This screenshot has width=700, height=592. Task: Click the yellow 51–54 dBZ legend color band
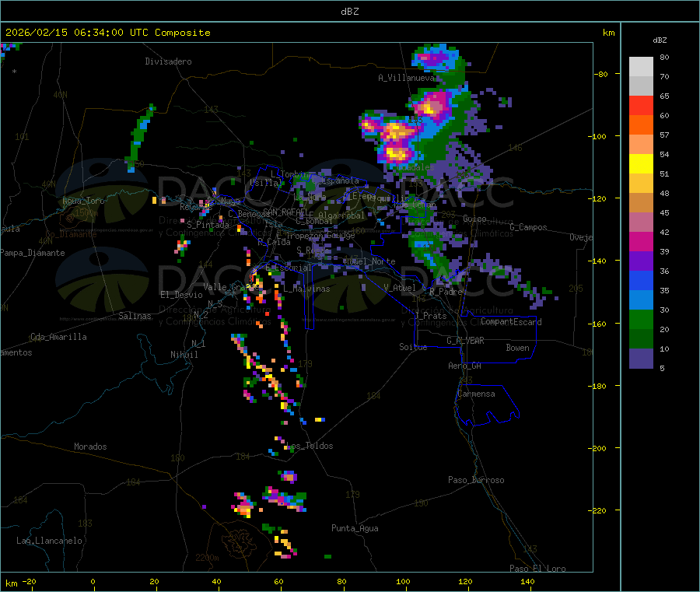[641, 164]
